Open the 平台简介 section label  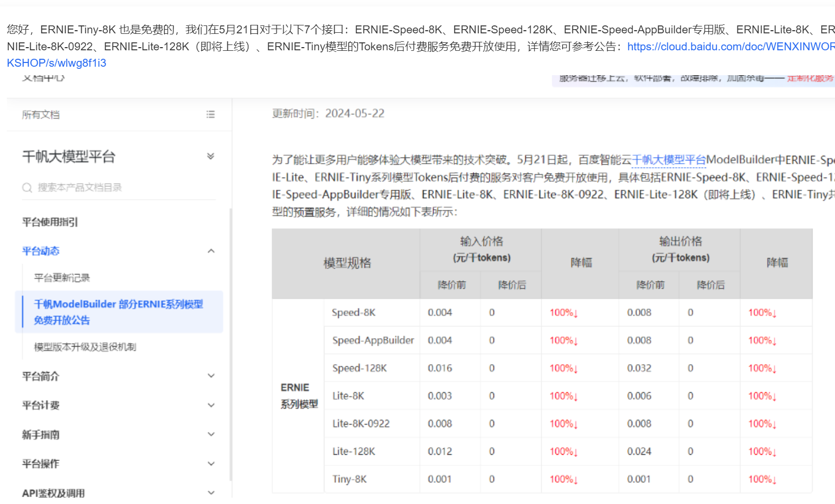pos(41,376)
